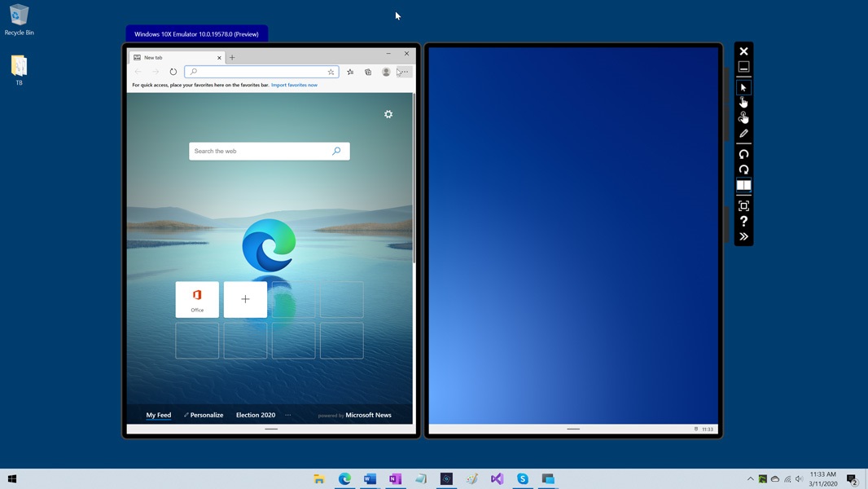Viewport: 868px width, 489px height.
Task: Open the Election 2020 feed
Action: tap(256, 415)
